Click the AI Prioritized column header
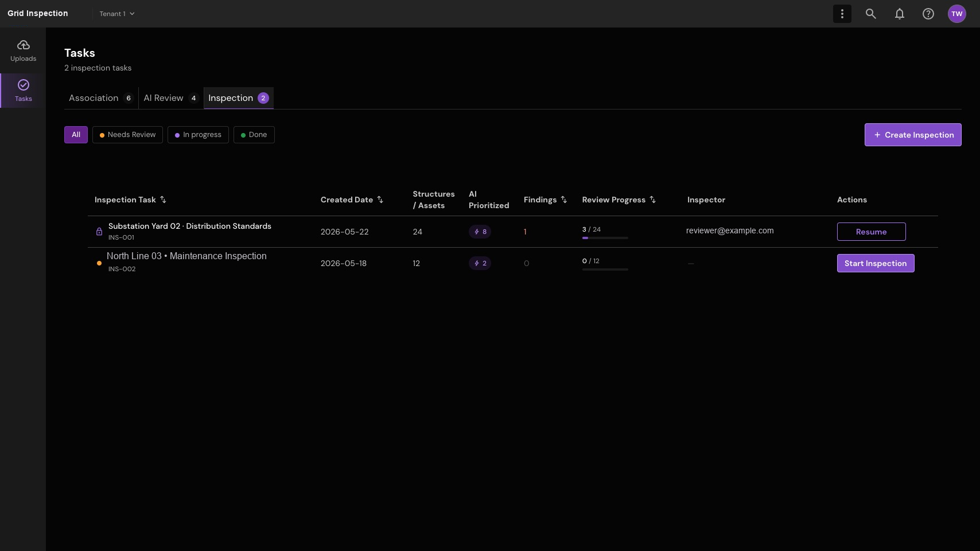 pos(489,200)
